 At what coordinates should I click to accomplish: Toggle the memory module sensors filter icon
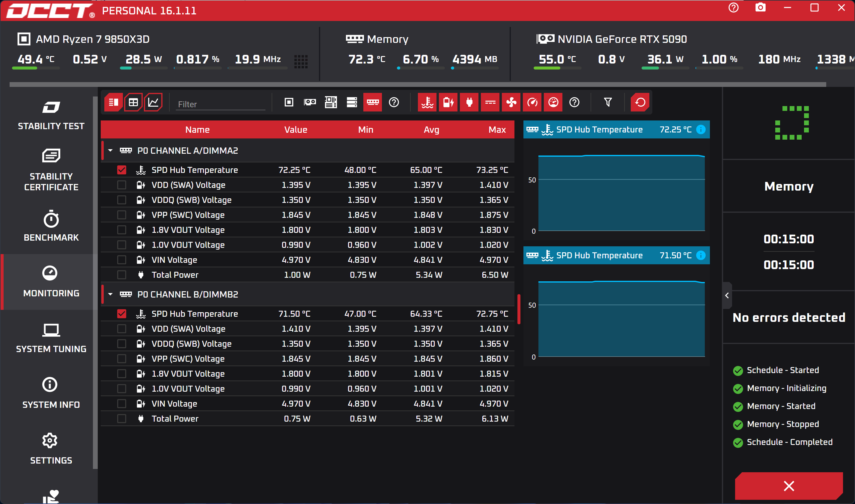click(x=373, y=102)
